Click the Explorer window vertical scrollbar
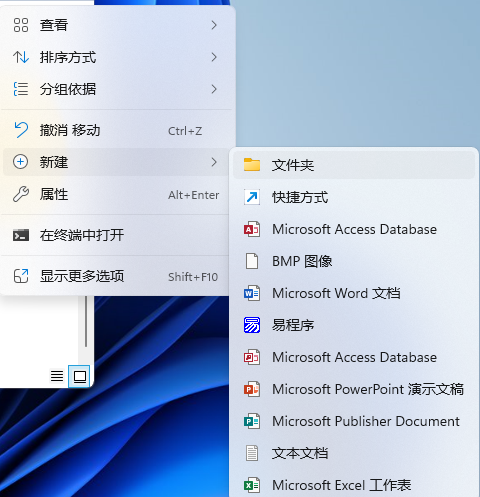The height and width of the screenshot is (497, 480). [86, 322]
